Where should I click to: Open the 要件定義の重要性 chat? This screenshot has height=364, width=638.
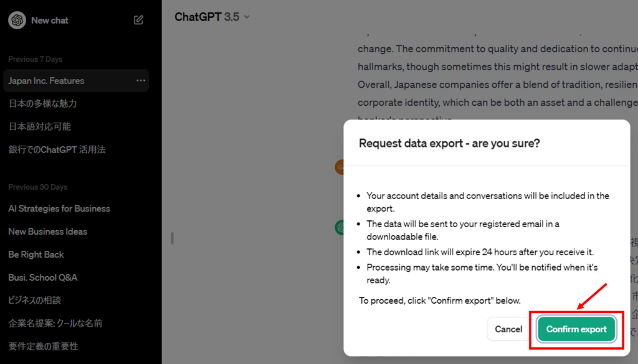(x=43, y=346)
